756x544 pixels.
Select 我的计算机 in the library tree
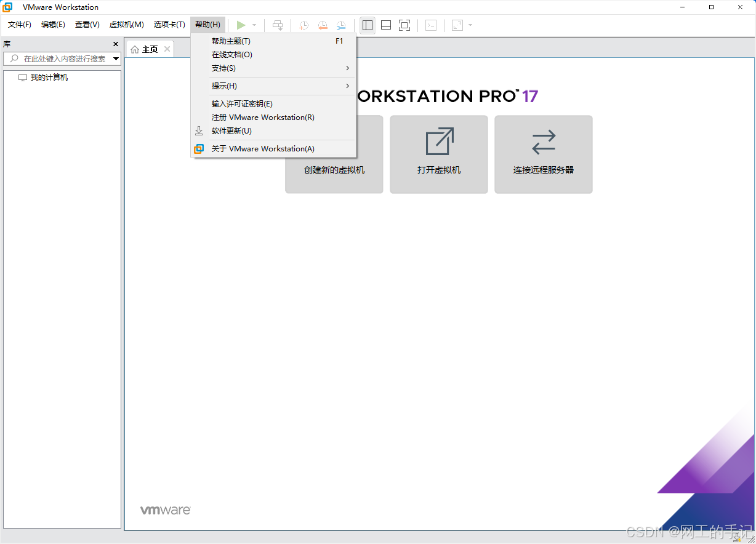pos(49,78)
